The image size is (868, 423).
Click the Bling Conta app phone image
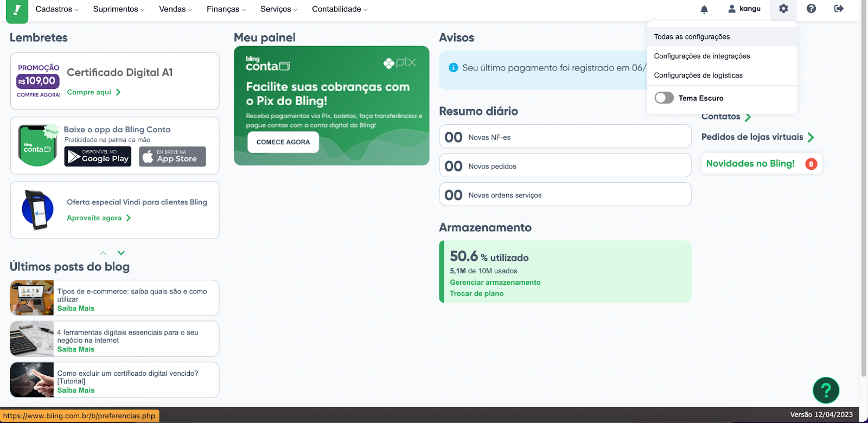point(37,145)
